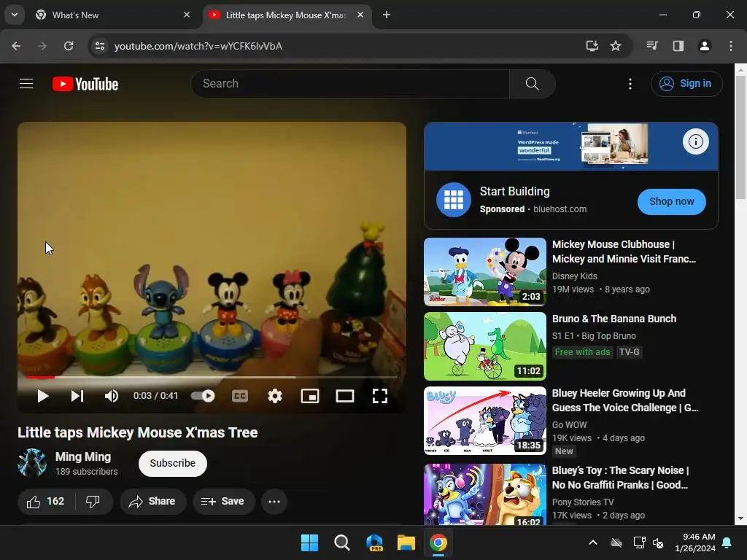747x560 pixels.
Task: Save the video to a playlist
Action: (223, 502)
